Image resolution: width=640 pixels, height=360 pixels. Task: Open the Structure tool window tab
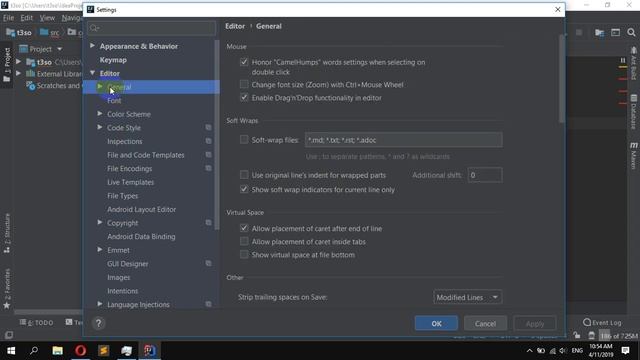point(7,233)
